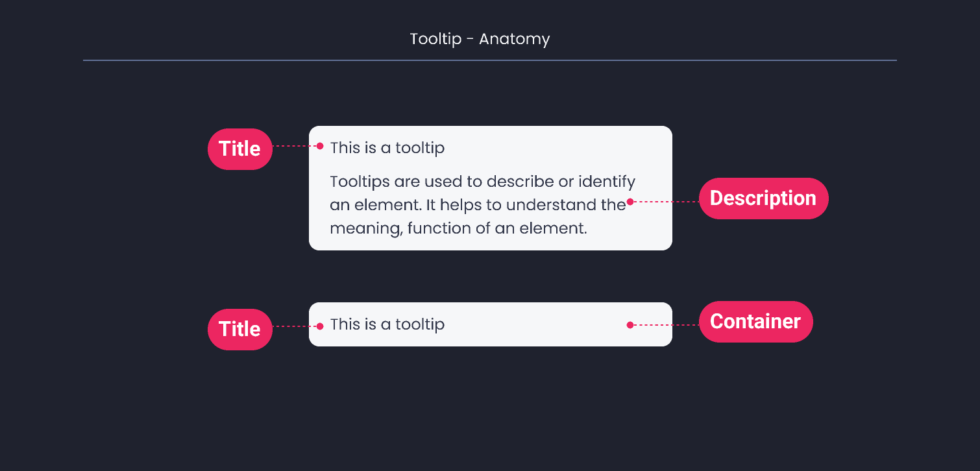Click the horizontal divider under the heading
This screenshot has height=471, width=980.
click(490, 60)
